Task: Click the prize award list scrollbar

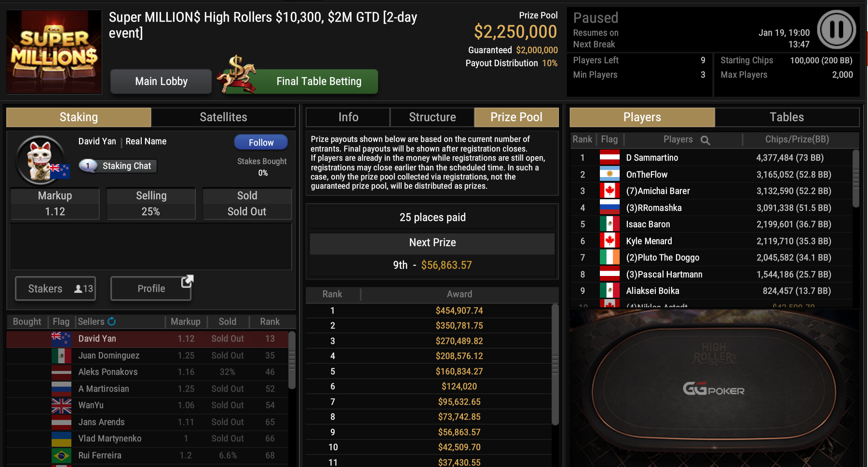Action: click(x=555, y=364)
